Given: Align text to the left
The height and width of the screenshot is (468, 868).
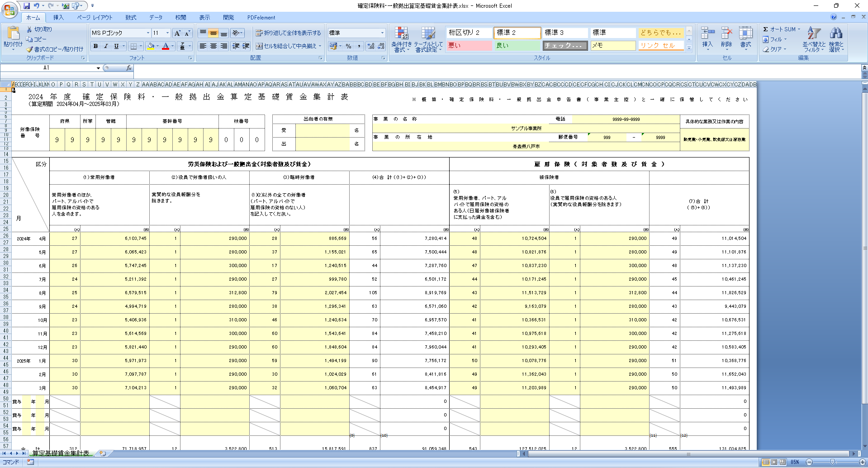Looking at the screenshot, I should [203, 46].
